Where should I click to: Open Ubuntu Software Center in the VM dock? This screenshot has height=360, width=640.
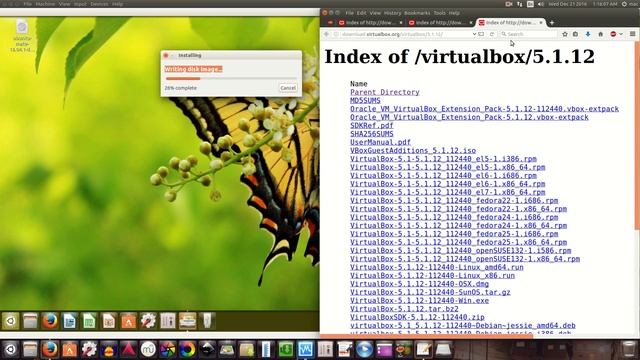(128, 321)
